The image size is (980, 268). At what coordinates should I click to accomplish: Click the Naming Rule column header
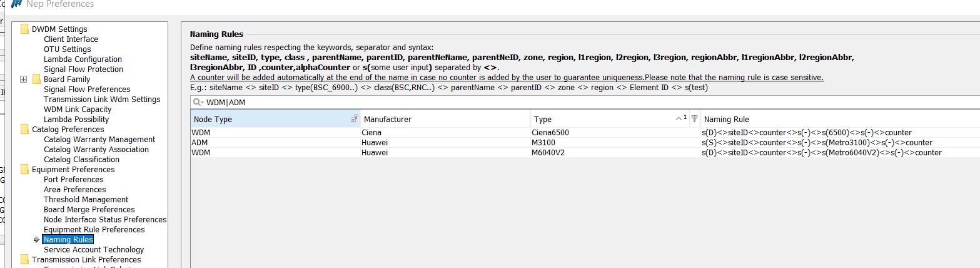(727, 119)
